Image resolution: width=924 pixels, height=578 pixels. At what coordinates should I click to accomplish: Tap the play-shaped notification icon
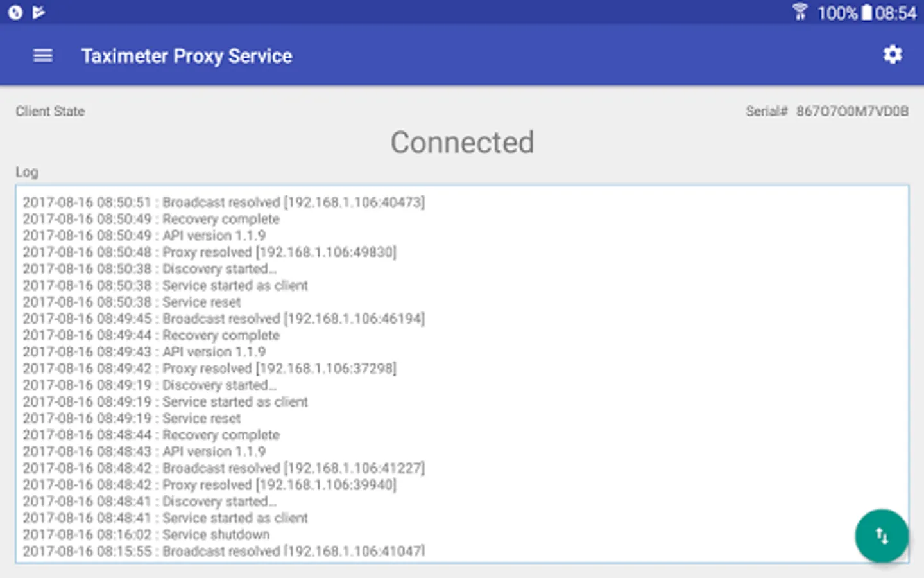point(39,12)
